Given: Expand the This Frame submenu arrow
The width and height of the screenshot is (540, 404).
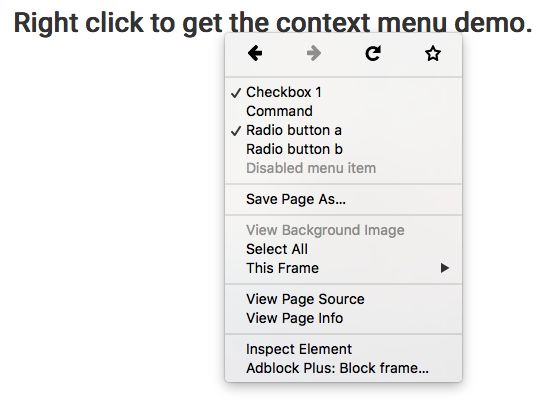Looking at the screenshot, I should click(445, 268).
